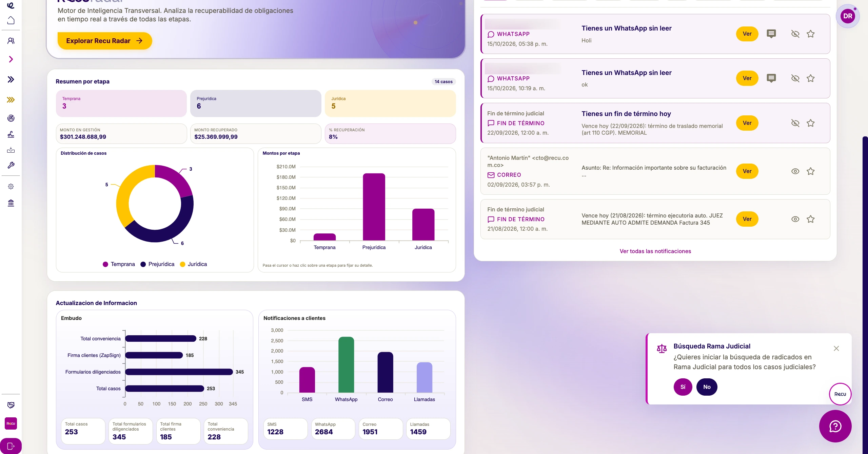Open the chat icon on the Holi notification
Viewport: 868px width, 454px height.
tap(771, 34)
